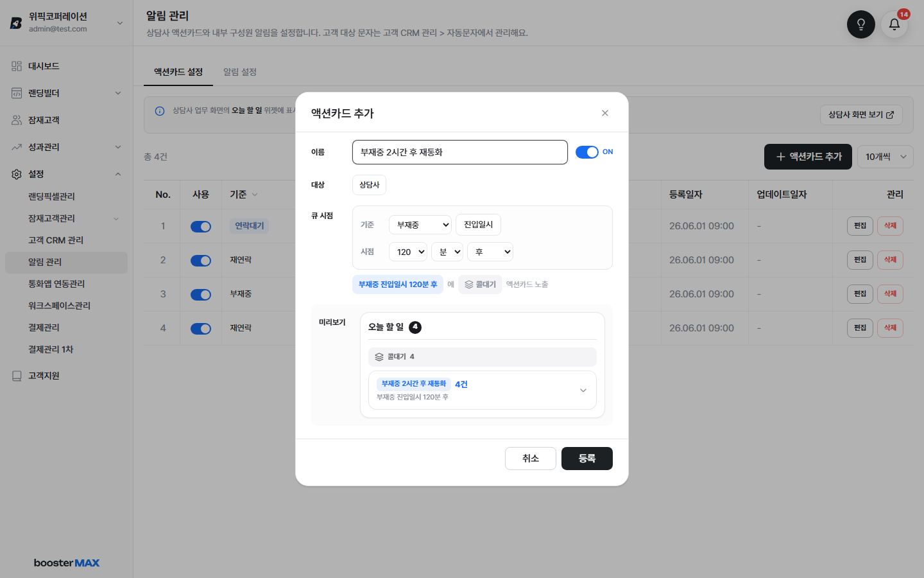
Task: Click the 등록 button
Action: tap(587, 459)
